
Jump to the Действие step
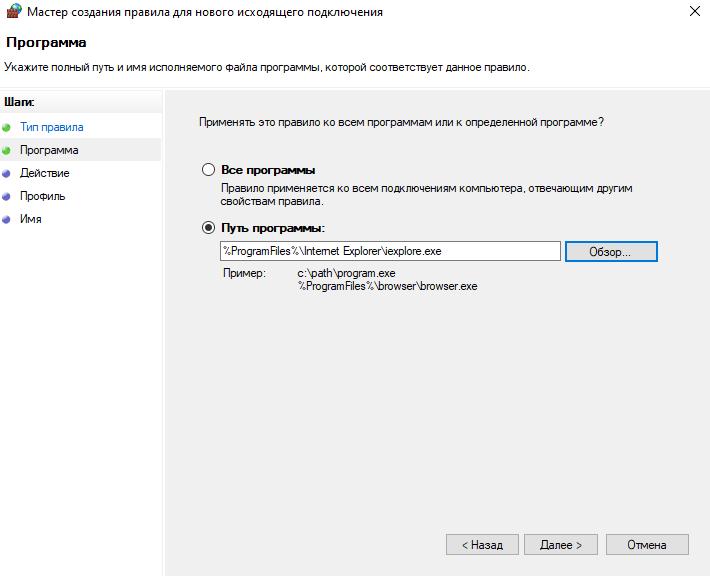pyautogui.click(x=44, y=173)
